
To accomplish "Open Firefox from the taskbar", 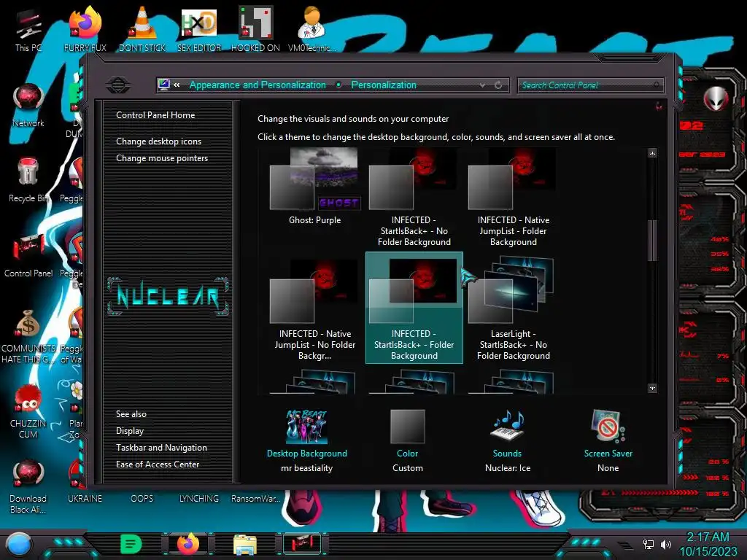I will 188,544.
